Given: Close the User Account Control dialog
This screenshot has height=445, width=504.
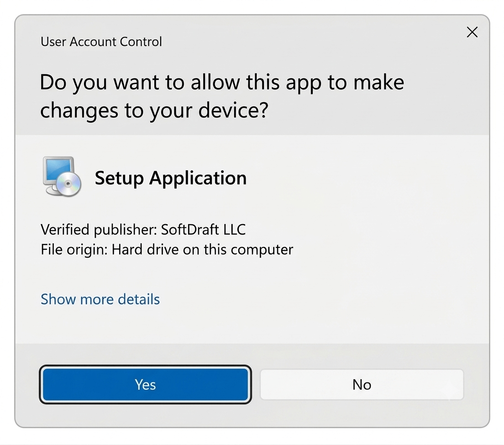Looking at the screenshot, I should pyautogui.click(x=472, y=32).
